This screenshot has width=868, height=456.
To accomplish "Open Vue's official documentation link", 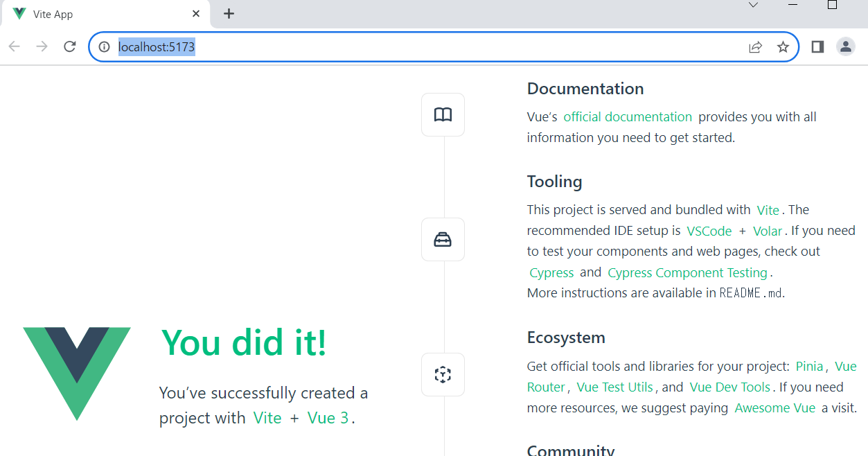I will (627, 116).
